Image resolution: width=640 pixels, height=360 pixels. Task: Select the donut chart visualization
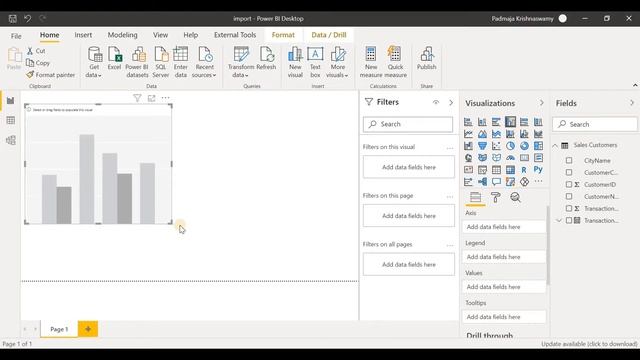pos(524,146)
